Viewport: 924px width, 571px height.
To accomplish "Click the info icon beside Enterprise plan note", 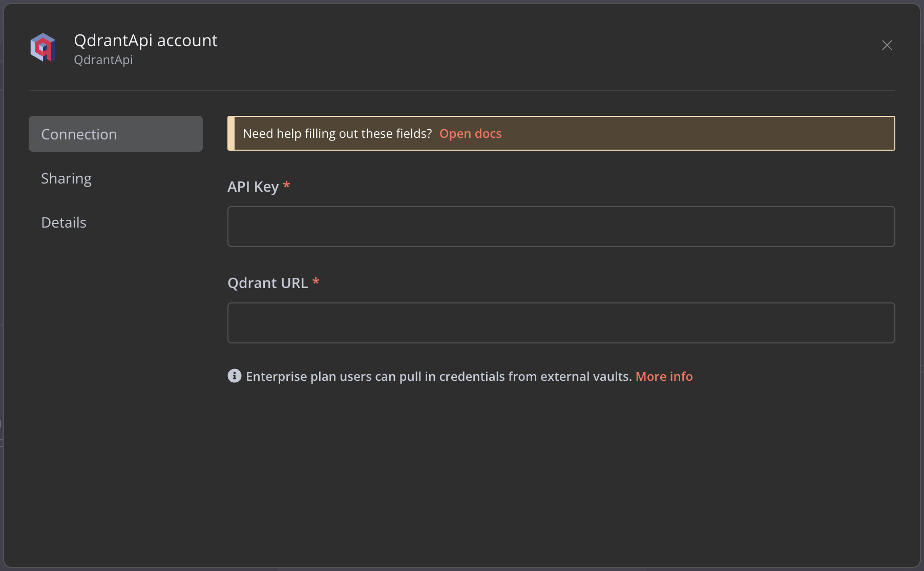I will tap(235, 376).
